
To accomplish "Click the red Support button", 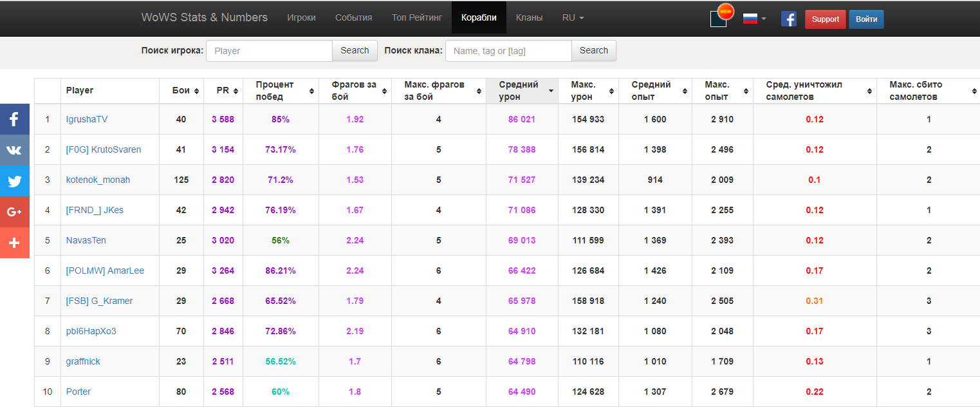I will click(825, 19).
